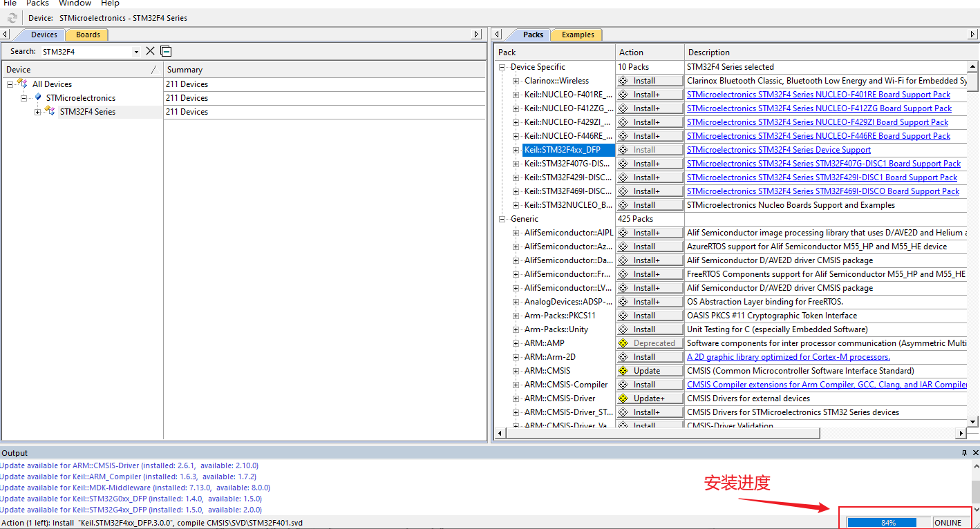Open the CMSIS Compiler extensions link
980x529 pixels.
(827, 385)
